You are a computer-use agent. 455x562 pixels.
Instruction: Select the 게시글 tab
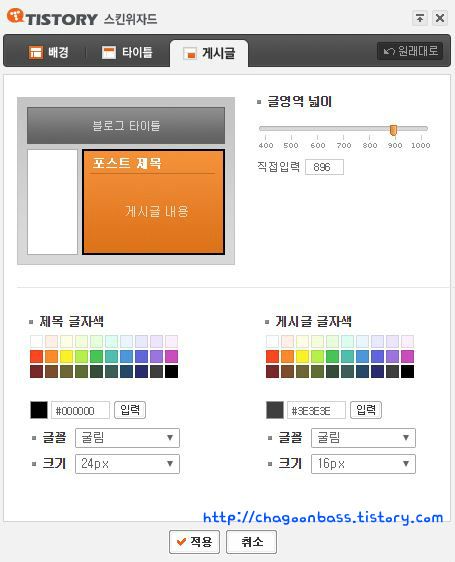(209, 53)
